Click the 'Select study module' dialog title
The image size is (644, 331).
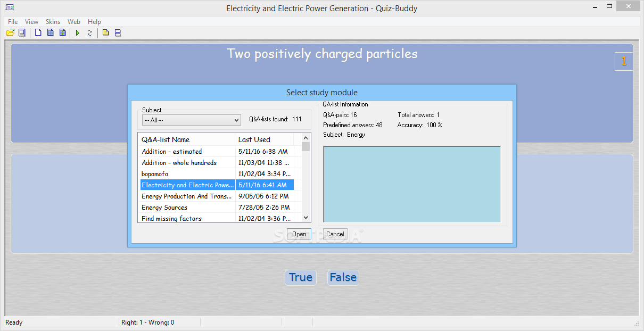click(322, 93)
